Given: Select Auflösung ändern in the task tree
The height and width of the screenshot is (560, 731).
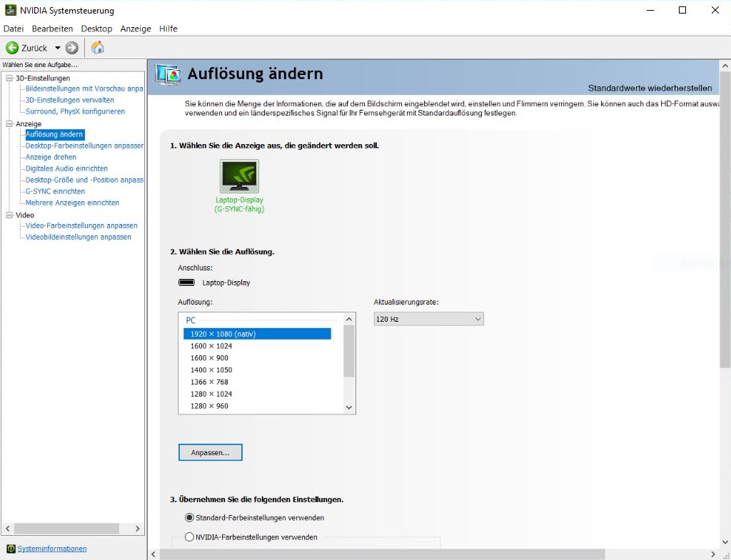Looking at the screenshot, I should click(54, 134).
